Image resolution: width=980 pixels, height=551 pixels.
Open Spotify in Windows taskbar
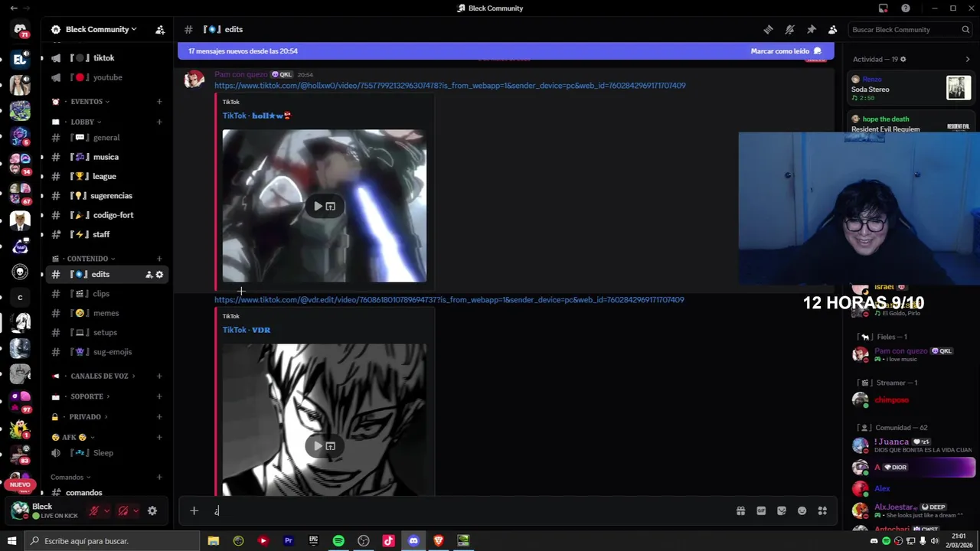click(x=338, y=541)
